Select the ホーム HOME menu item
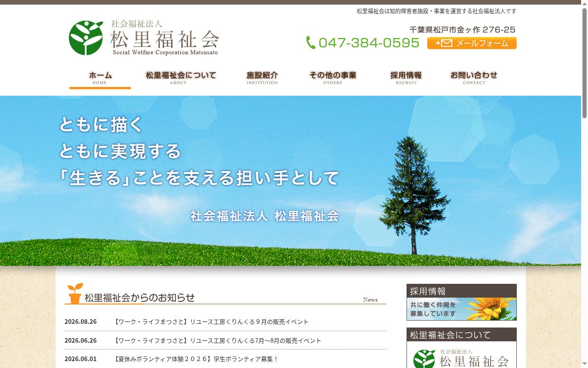Image resolution: width=588 pixels, height=368 pixels. [100, 78]
